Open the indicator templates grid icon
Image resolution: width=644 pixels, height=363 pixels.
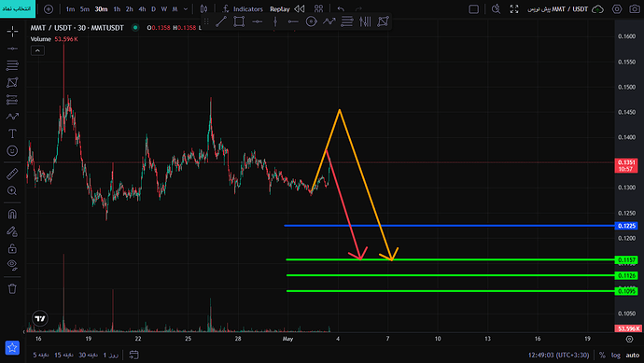click(x=318, y=9)
